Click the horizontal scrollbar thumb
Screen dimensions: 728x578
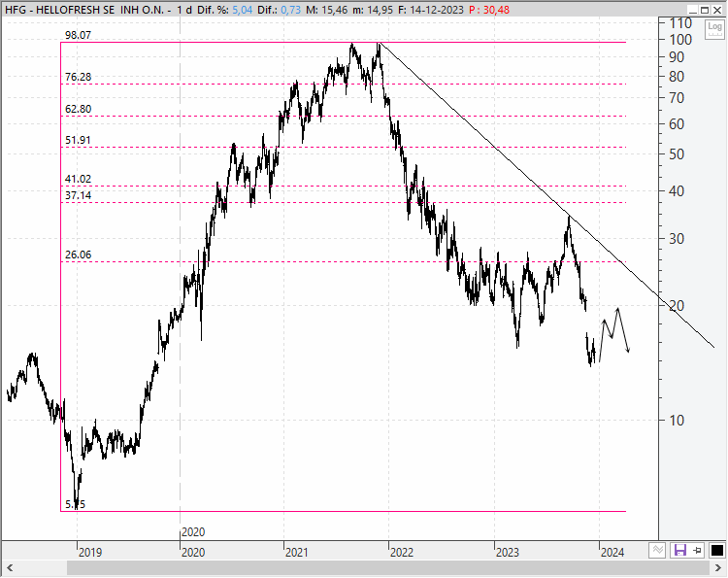click(388, 567)
